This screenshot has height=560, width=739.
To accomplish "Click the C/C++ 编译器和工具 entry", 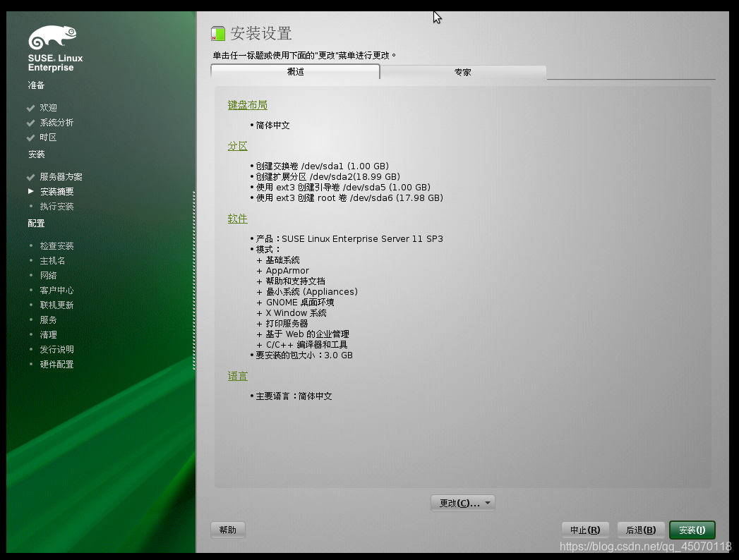I will click(x=306, y=345).
